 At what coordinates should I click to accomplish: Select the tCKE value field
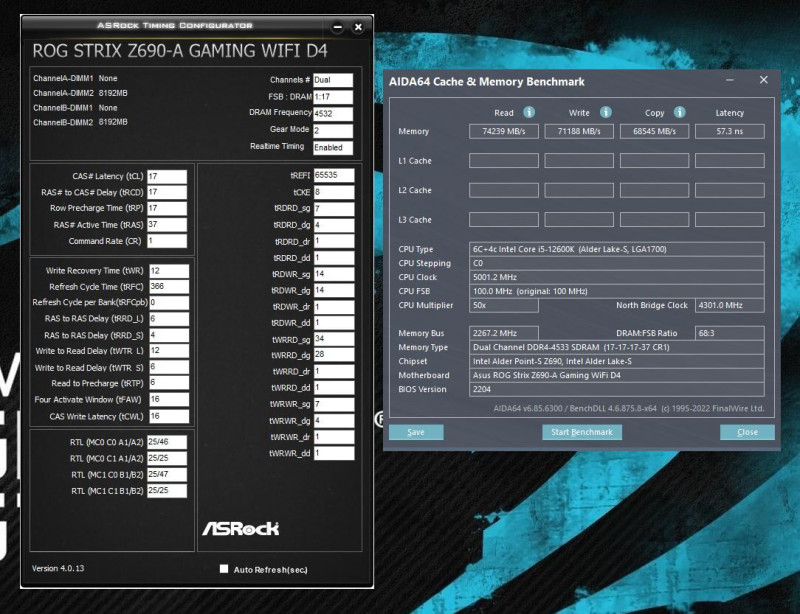pyautogui.click(x=334, y=192)
